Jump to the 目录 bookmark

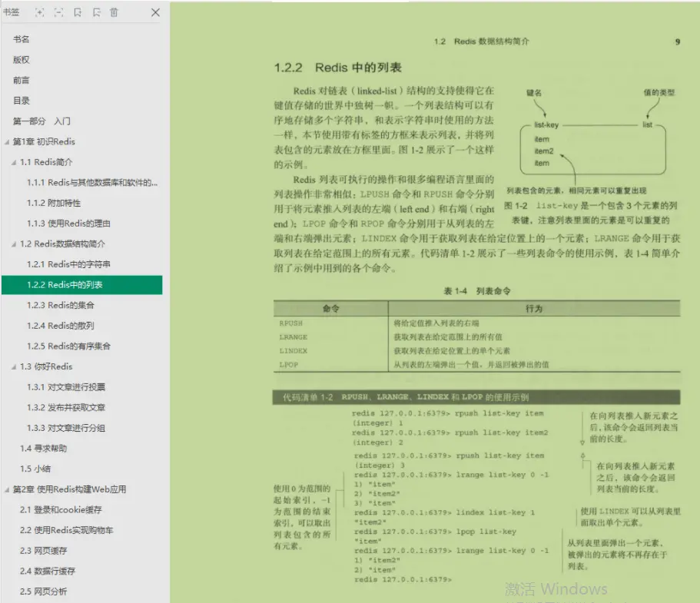pos(21,101)
